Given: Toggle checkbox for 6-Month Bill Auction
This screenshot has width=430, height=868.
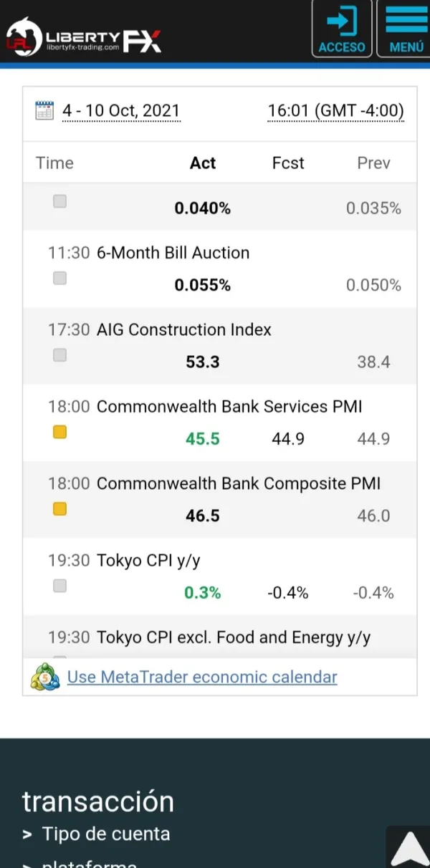Looking at the screenshot, I should point(60,278).
